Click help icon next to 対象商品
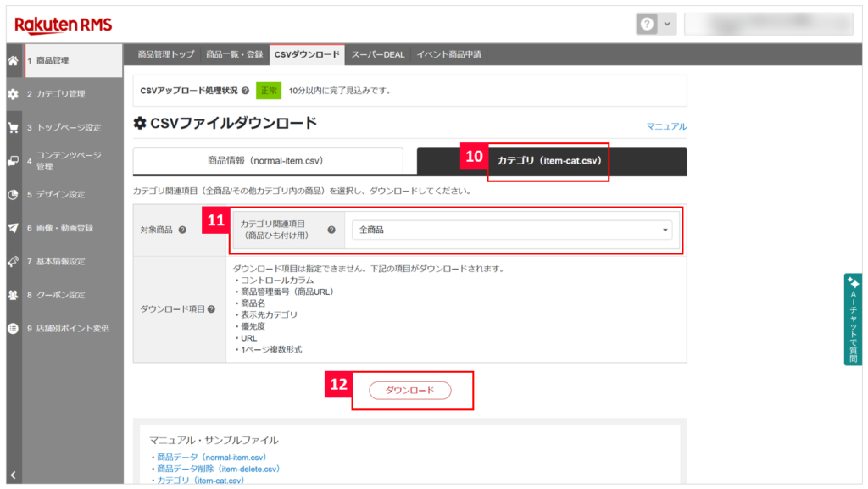The image size is (868, 489). [182, 230]
